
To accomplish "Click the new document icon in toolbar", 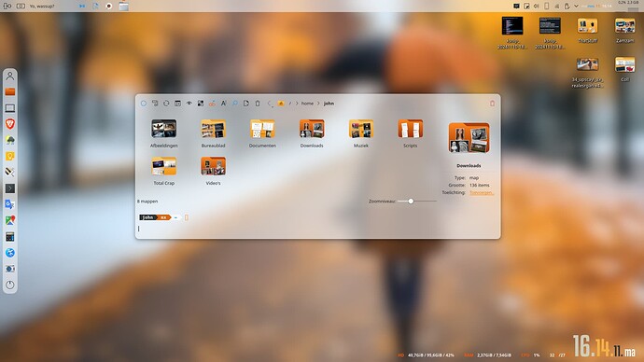I will [246, 104].
